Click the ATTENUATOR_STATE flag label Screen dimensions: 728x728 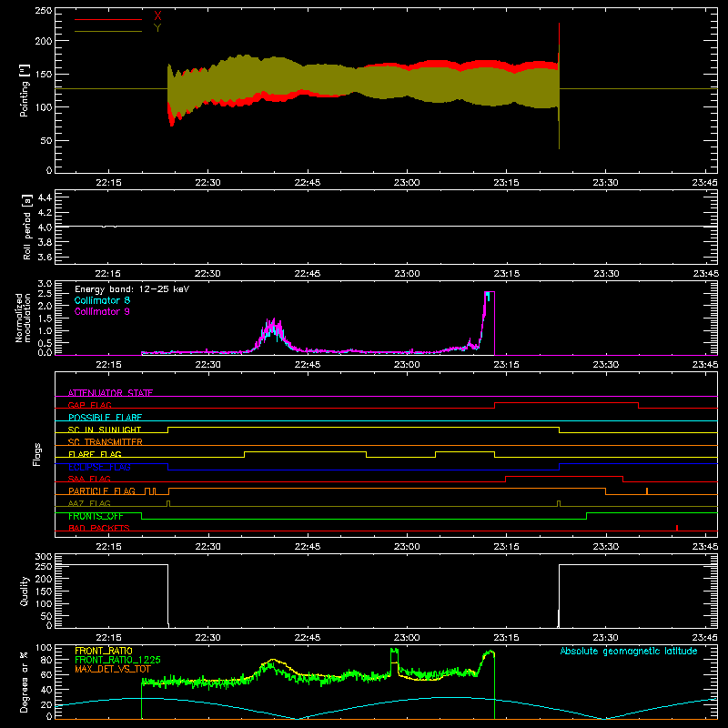tap(110, 393)
